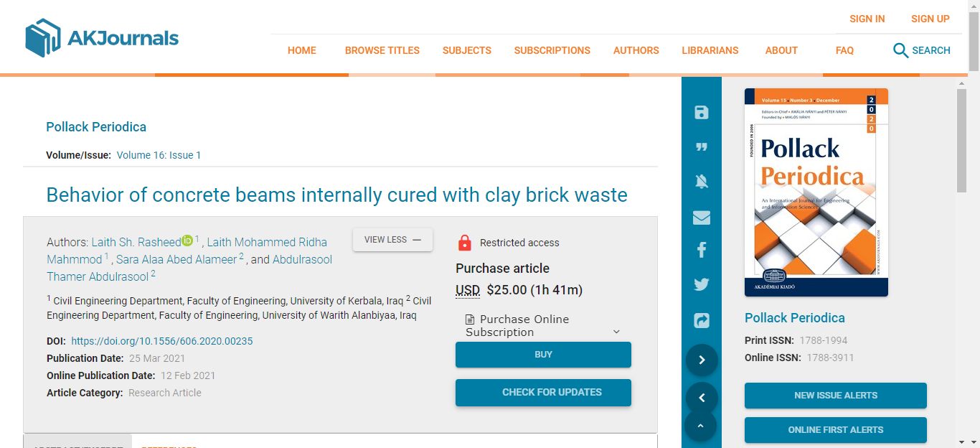The height and width of the screenshot is (448, 980).
Task: Share the article via email envelope icon
Action: (702, 217)
